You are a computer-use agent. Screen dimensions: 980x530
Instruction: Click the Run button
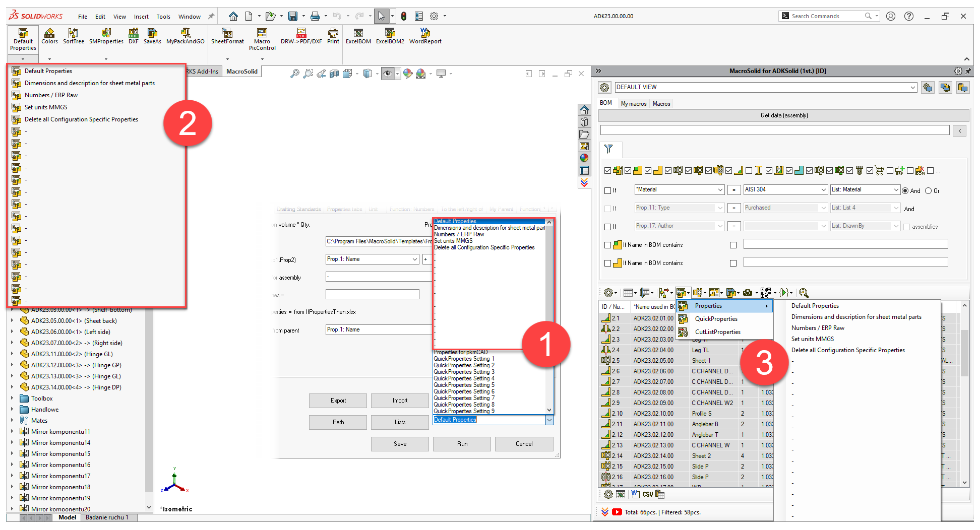(462, 444)
